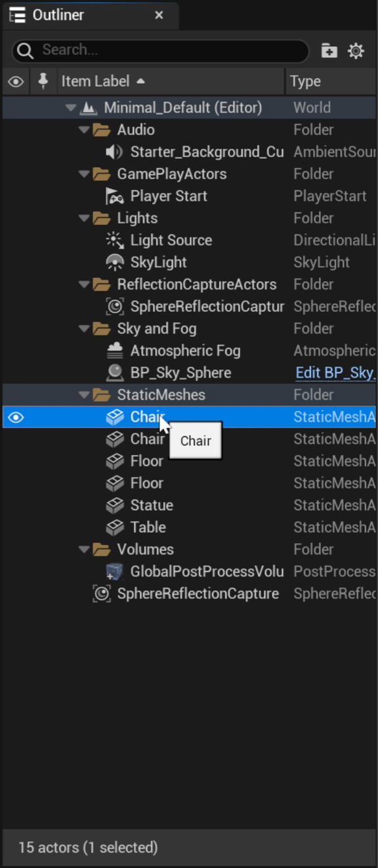This screenshot has height=868, width=378.
Task: Click the eye visibility column header
Action: [x=16, y=81]
